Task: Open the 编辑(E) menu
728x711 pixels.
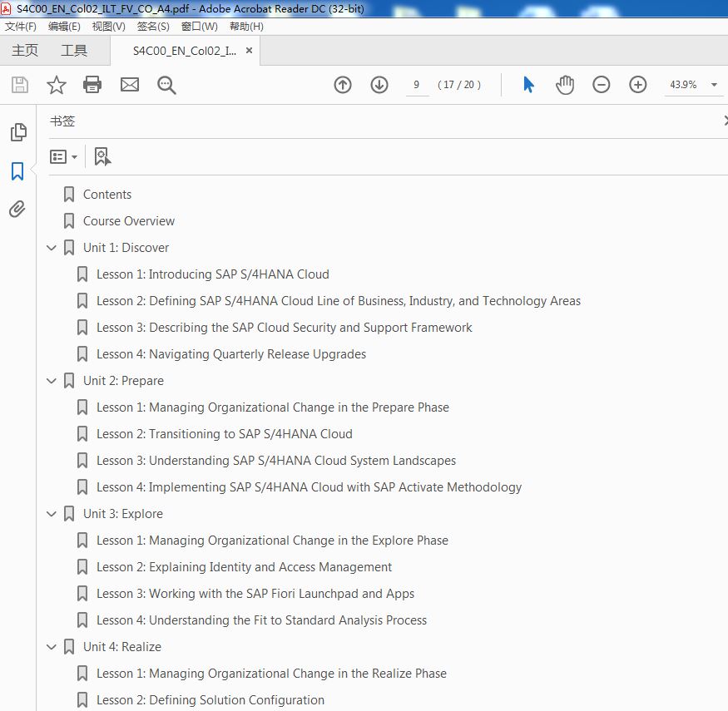Action: 64,27
